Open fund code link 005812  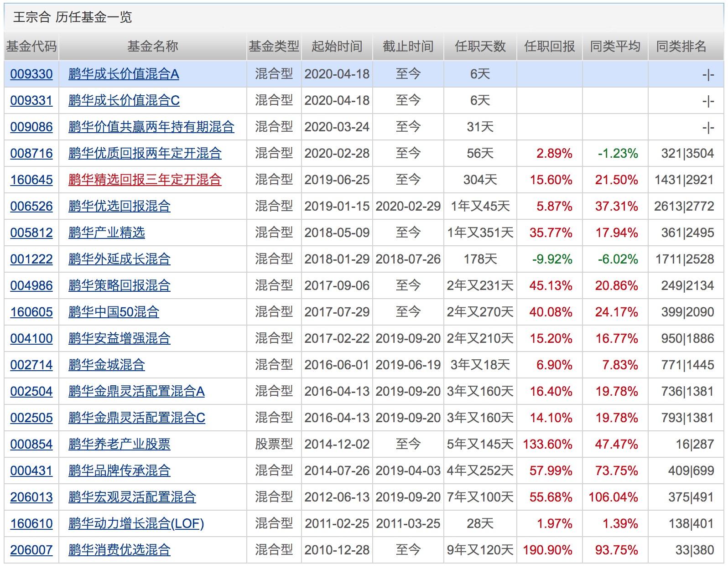(x=31, y=233)
